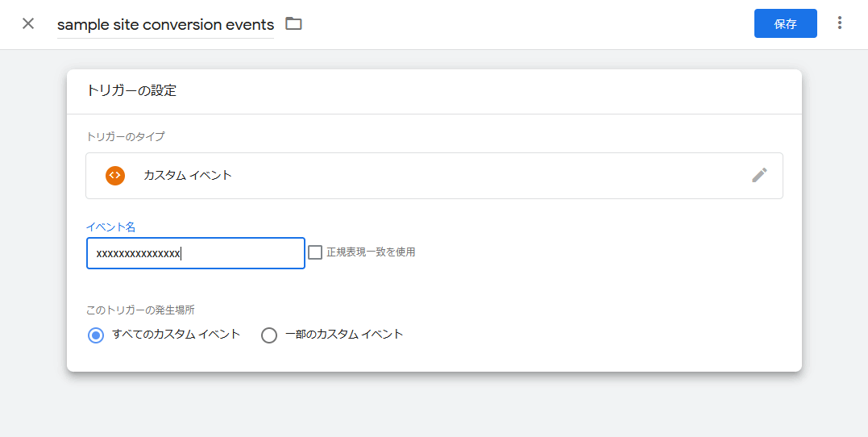
Task: Click the blank space inside the trigger type box
Action: click(x=484, y=175)
